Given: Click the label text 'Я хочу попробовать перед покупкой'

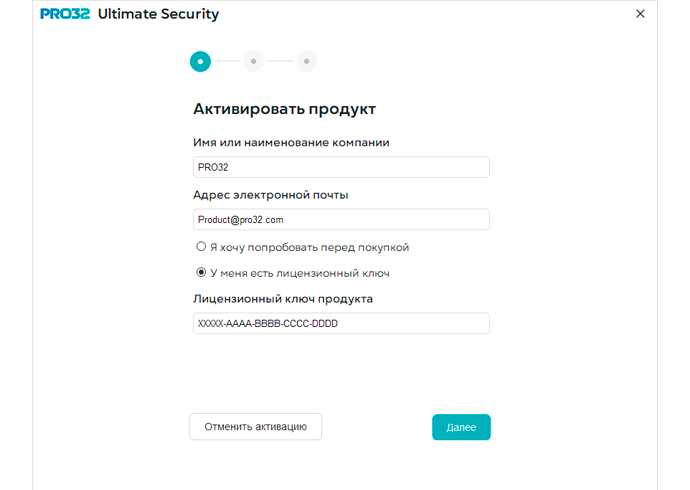Looking at the screenshot, I should pos(310,248).
